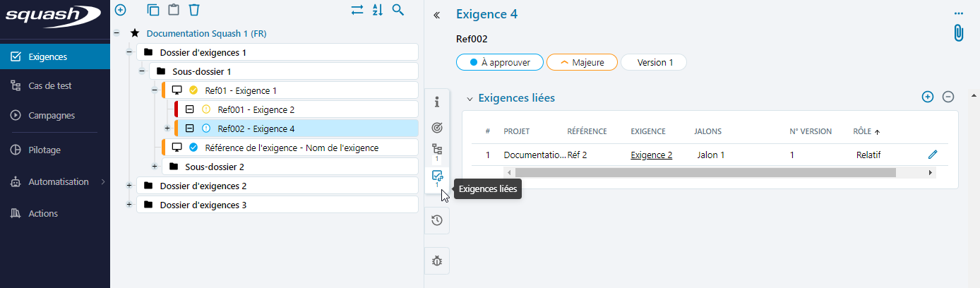Click the paperclip attachments icon
The image size is (980, 288).
point(958,33)
